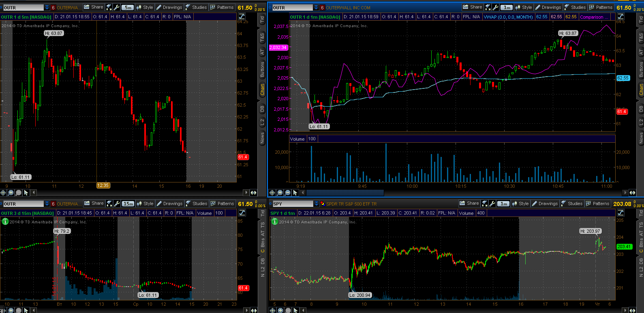The height and width of the screenshot is (313, 644).
Task: Open Style dropdown in bottom-left OUTR chart
Action: pyautogui.click(x=145, y=204)
